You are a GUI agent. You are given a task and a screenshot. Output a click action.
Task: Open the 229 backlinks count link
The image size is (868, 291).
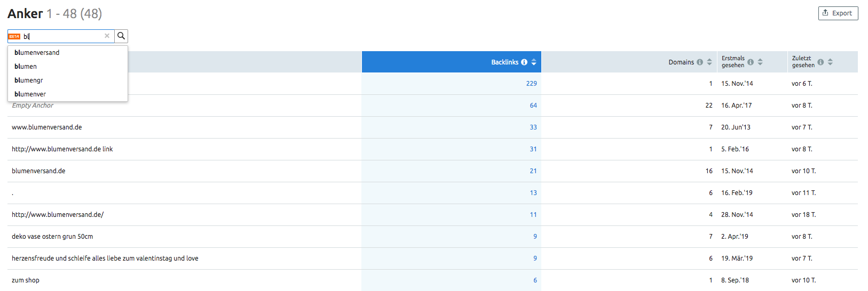531,84
